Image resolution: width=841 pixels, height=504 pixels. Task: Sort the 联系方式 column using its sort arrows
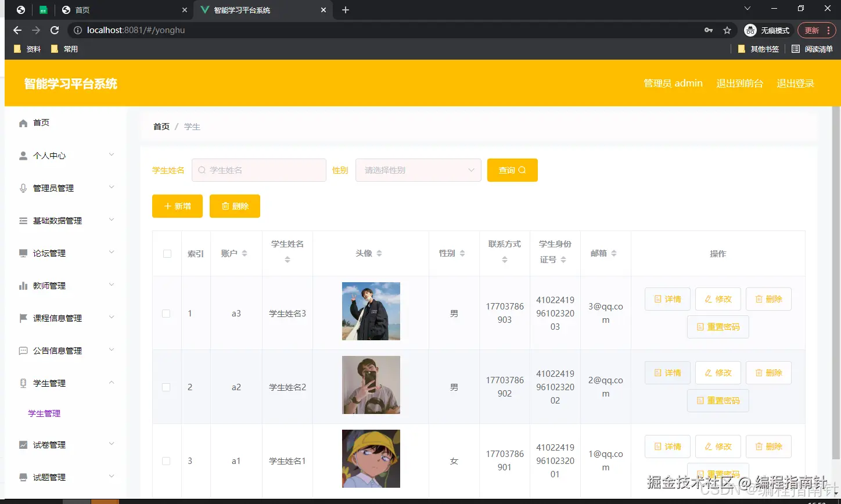(x=504, y=260)
